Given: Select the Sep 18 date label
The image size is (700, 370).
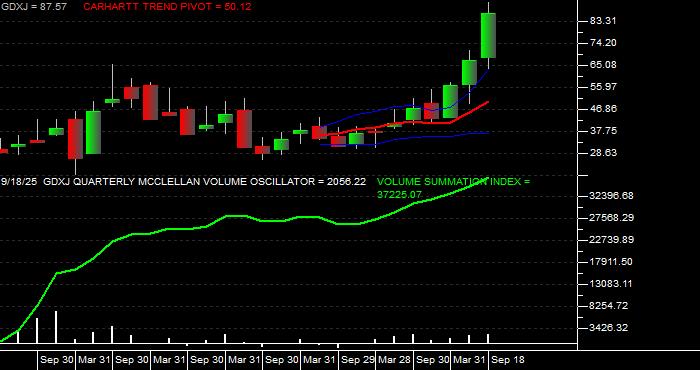Looking at the screenshot, I should [508, 360].
